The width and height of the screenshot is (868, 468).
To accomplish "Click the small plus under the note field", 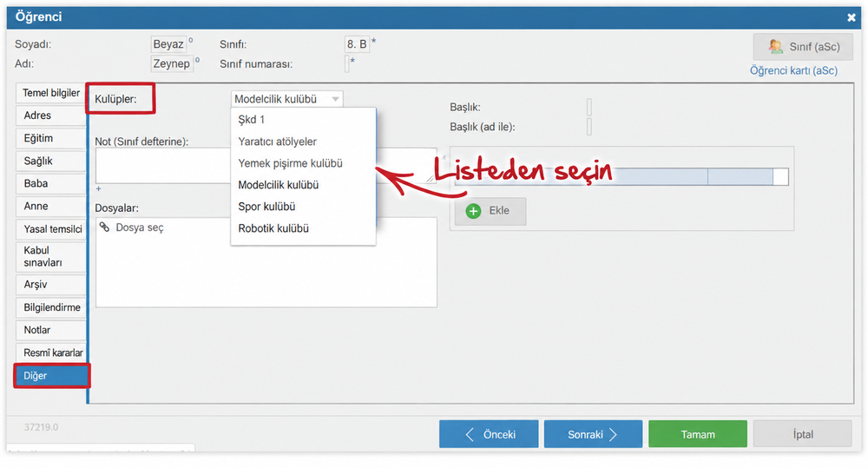I will point(99,189).
